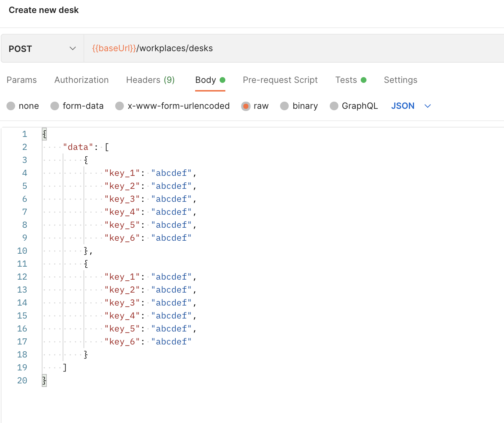
Task: Click "abcdef" value on line 15
Action: point(171,316)
